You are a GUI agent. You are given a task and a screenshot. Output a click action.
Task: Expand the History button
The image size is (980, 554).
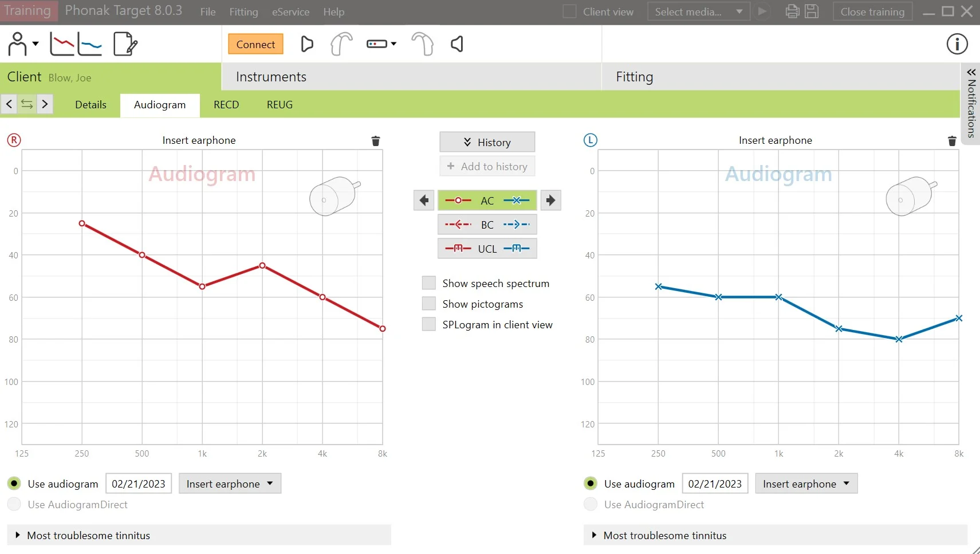click(487, 142)
